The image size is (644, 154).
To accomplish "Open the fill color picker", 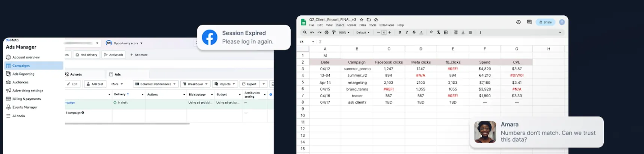I will tap(431, 33).
